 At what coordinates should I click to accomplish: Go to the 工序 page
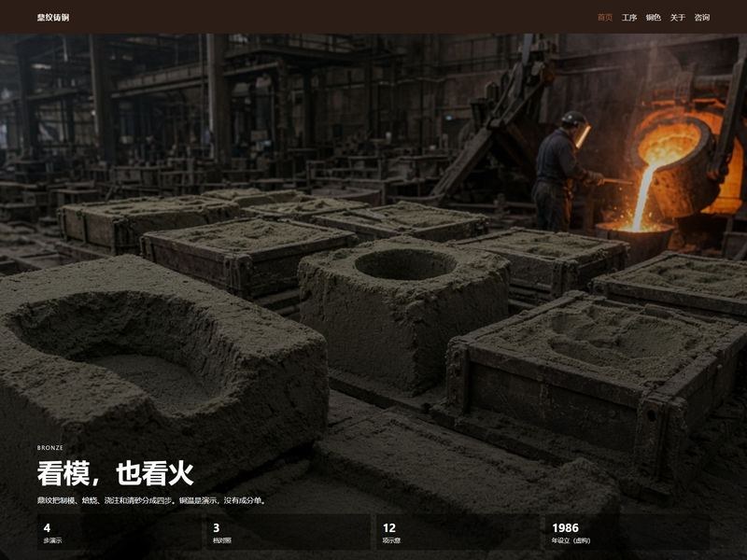(628, 18)
